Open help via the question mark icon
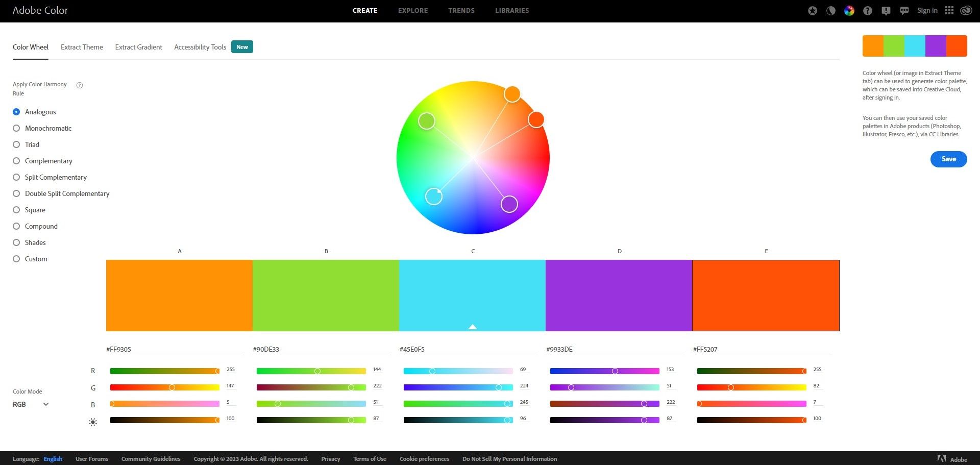Screen dimensions: 980x465 tap(868, 11)
